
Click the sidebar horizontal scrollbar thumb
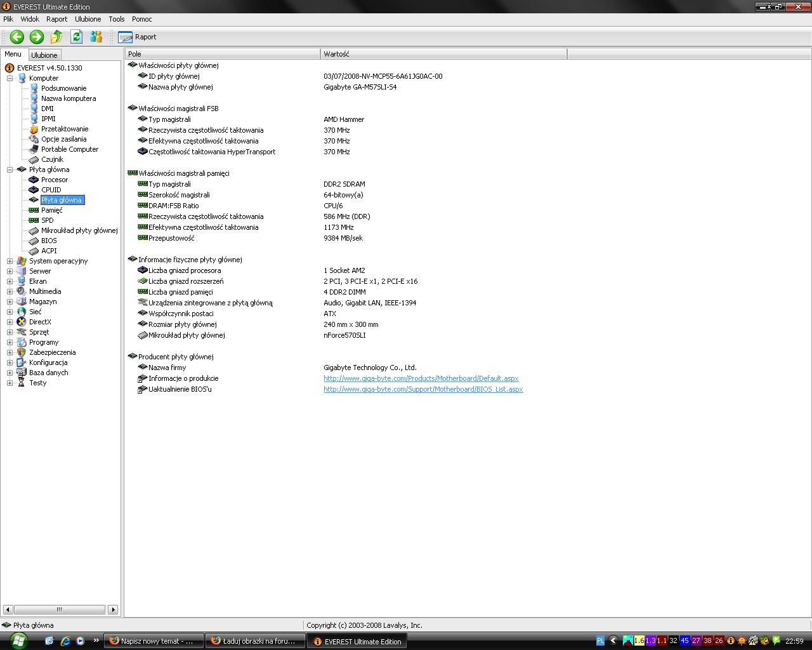click(x=59, y=609)
